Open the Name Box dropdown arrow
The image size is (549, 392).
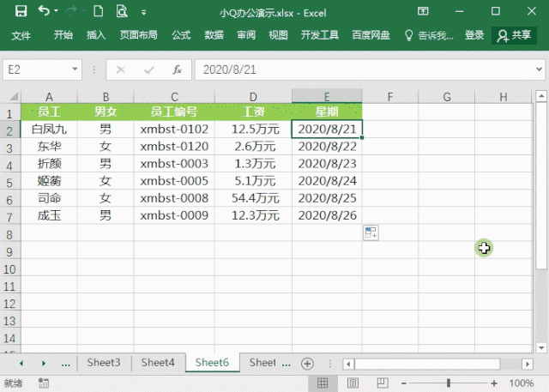point(75,69)
